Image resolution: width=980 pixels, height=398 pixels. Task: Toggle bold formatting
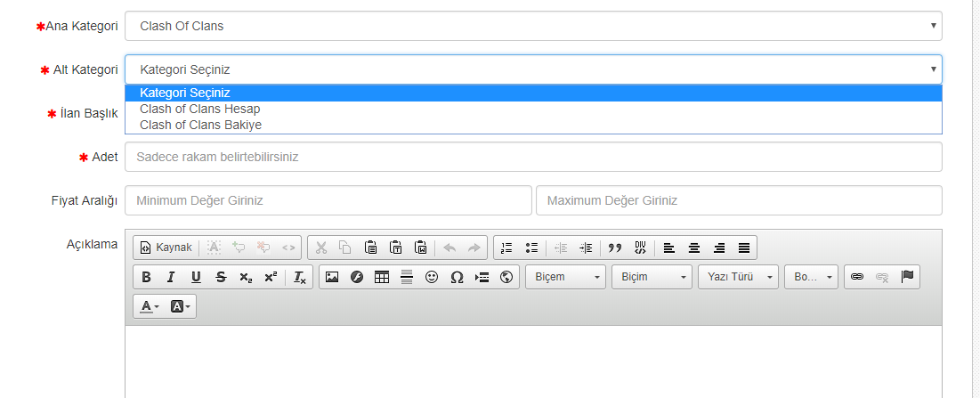[146, 277]
